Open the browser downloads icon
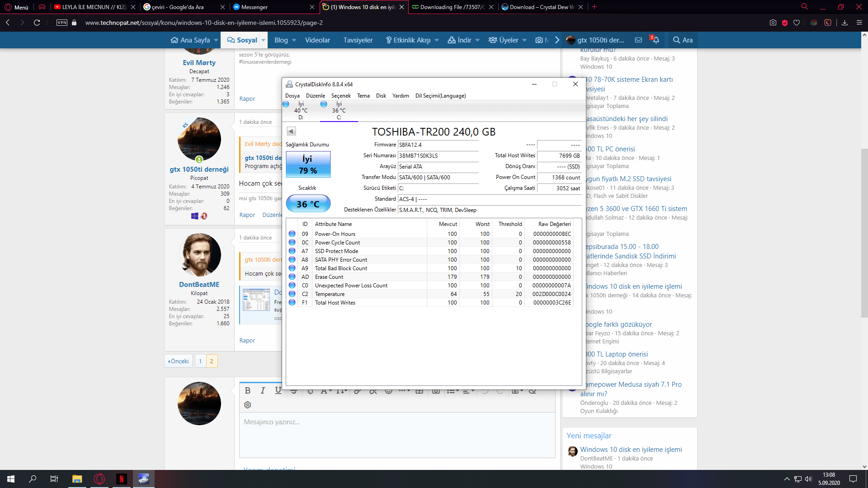Image resolution: width=868 pixels, height=488 pixels. pyautogui.click(x=844, y=23)
